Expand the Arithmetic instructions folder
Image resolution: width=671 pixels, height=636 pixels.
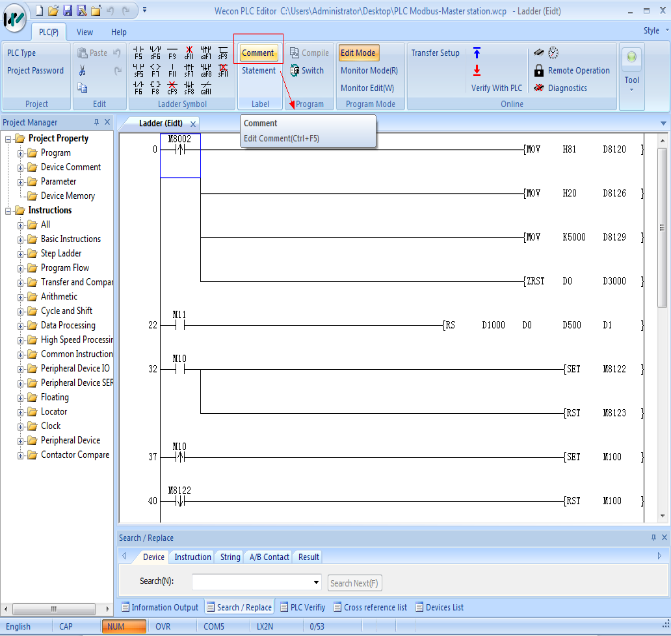pyautogui.click(x=20, y=297)
